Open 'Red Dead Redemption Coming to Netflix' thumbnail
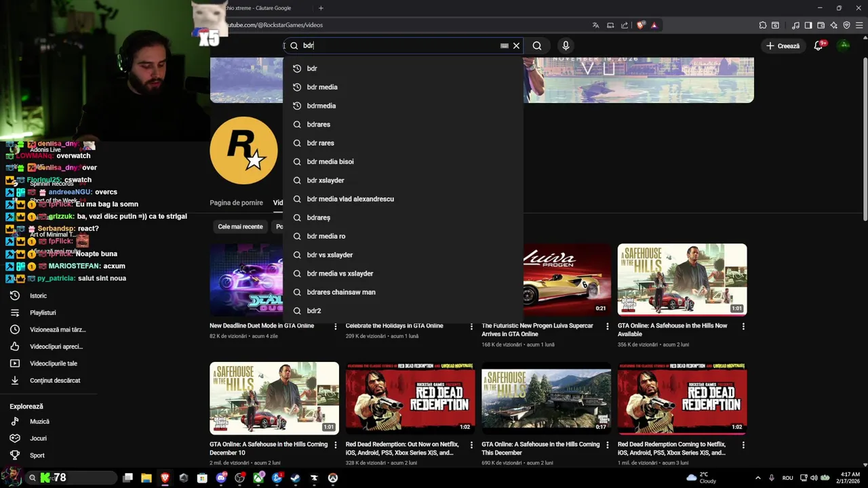Image resolution: width=868 pixels, height=488 pixels. 682,398
